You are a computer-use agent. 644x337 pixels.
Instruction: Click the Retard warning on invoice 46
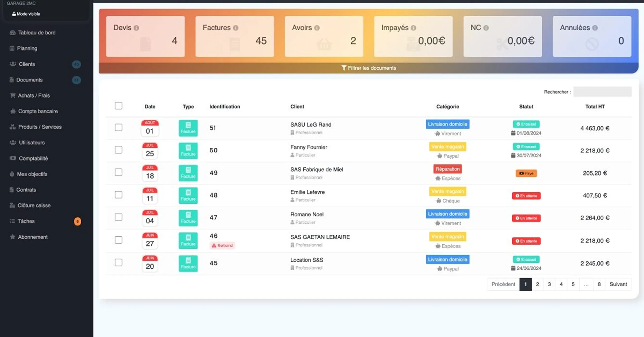(222, 245)
